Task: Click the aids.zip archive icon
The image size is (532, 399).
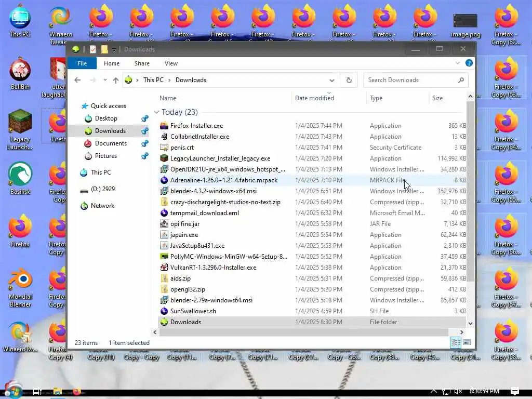Action: coord(164,278)
